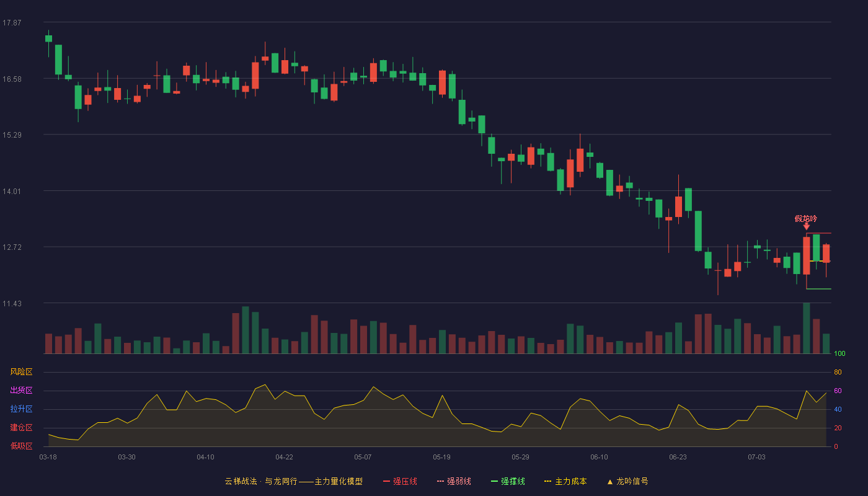Viewport: 868px width, 496px height.
Task: Select the 建仓区 zone label
Action: tap(21, 428)
